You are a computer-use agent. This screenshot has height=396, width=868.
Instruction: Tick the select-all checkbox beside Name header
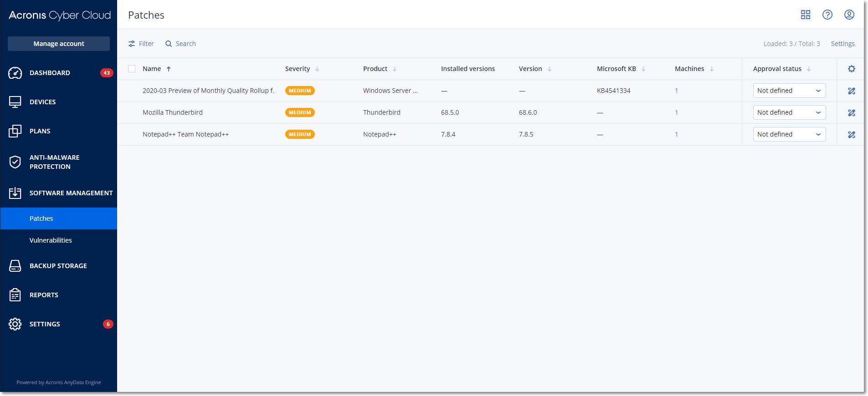(132, 69)
